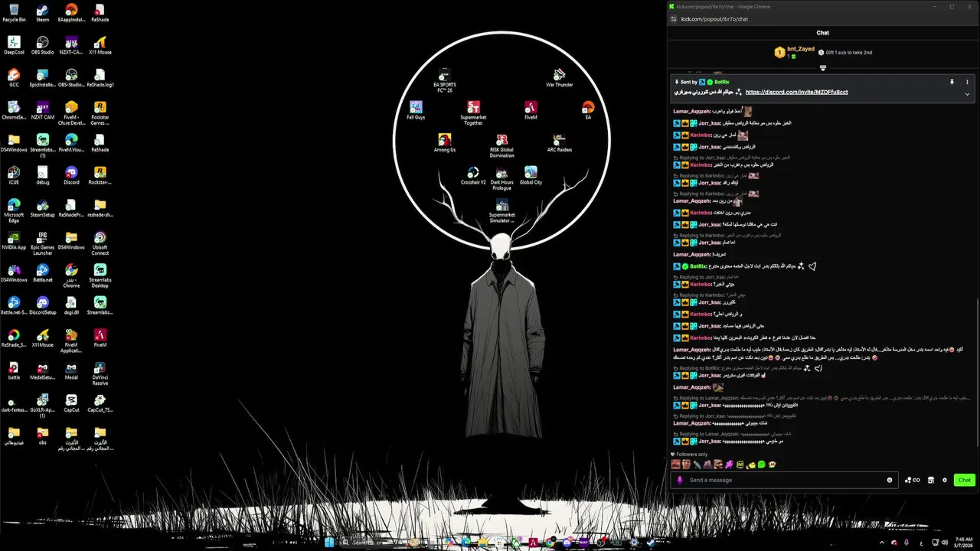
Task: Open RISK Global Domination icon
Action: (x=501, y=145)
